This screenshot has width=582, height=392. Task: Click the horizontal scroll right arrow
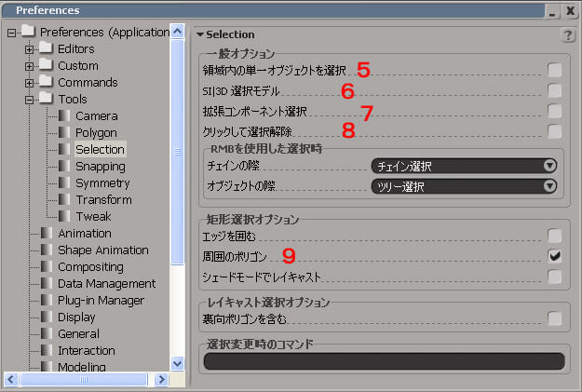161,379
